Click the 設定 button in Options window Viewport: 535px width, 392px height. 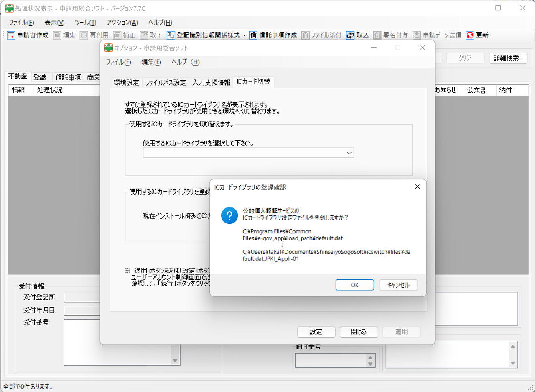(316, 332)
